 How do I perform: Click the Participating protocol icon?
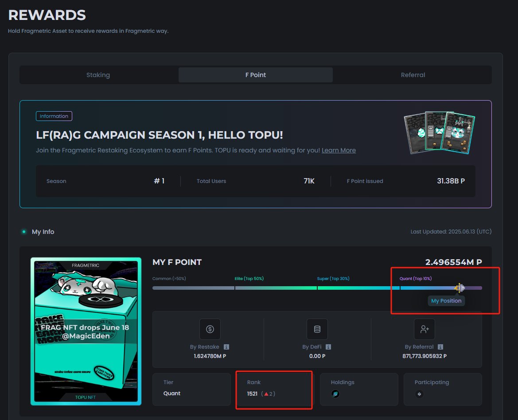(x=419, y=394)
